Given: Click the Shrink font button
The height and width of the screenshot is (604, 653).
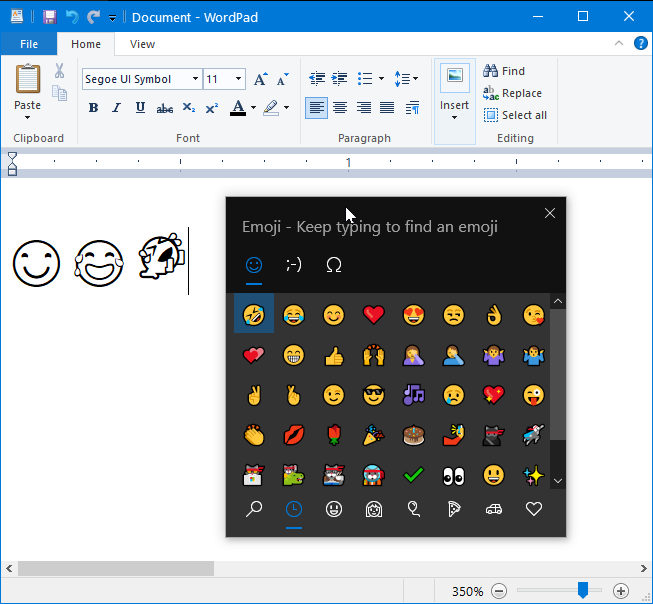Looking at the screenshot, I should click(x=283, y=79).
